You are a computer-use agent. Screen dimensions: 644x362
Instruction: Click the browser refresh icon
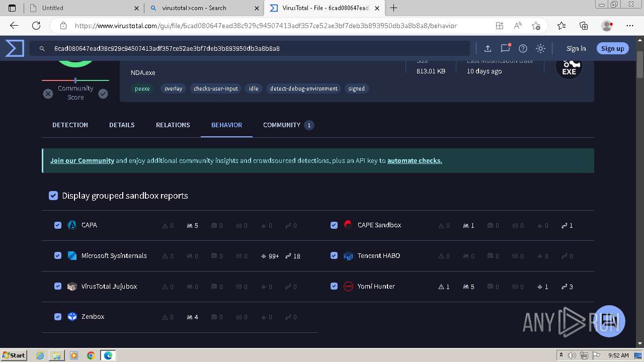coord(36,26)
